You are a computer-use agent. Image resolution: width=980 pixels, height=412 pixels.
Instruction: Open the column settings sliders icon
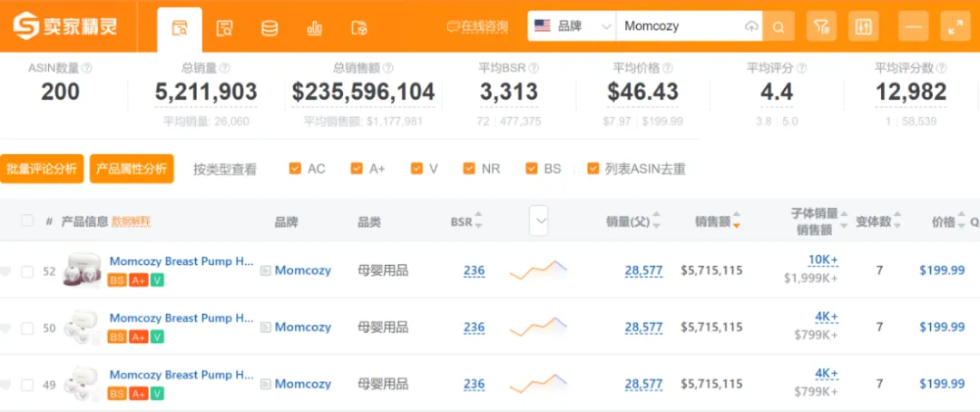[863, 26]
